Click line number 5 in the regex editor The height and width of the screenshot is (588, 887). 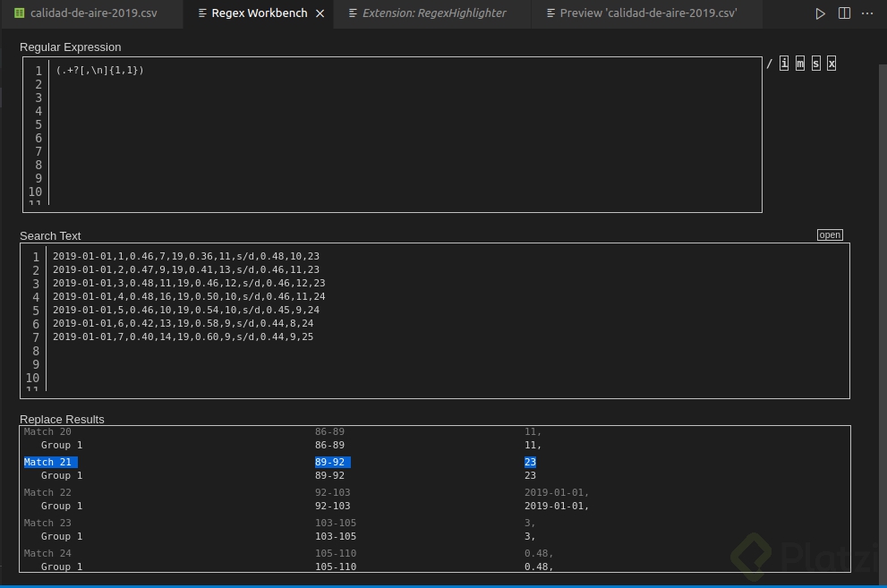pyautogui.click(x=38, y=124)
